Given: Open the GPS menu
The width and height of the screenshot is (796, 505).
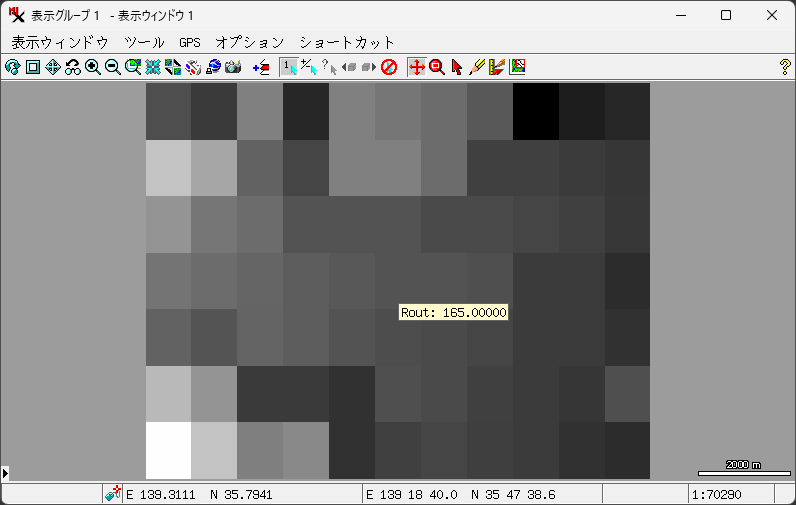Looking at the screenshot, I should point(190,42).
